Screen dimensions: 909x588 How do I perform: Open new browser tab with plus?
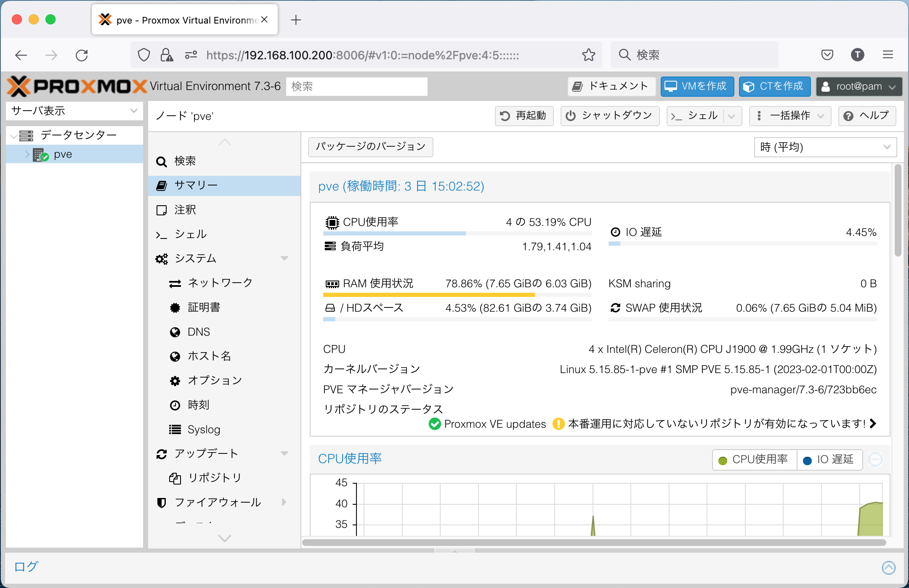(x=296, y=20)
